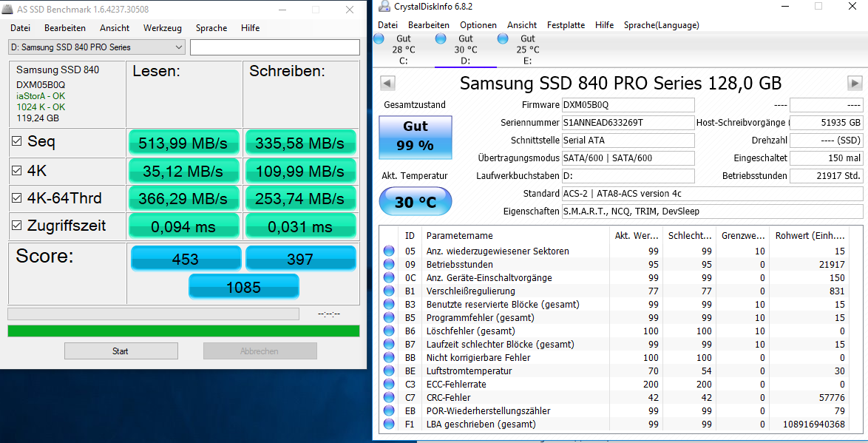Click the read score 453

186,259
